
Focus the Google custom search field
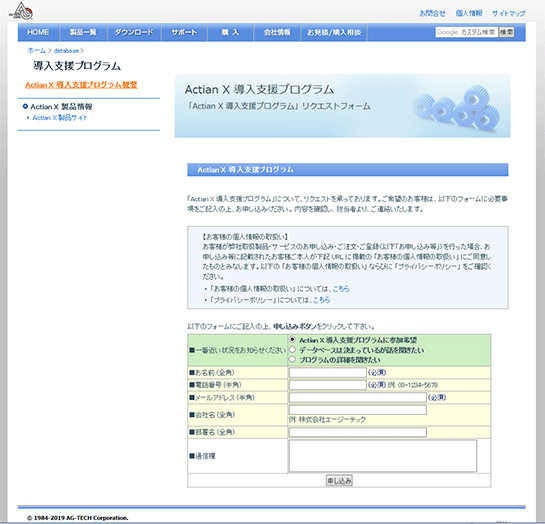[466, 32]
